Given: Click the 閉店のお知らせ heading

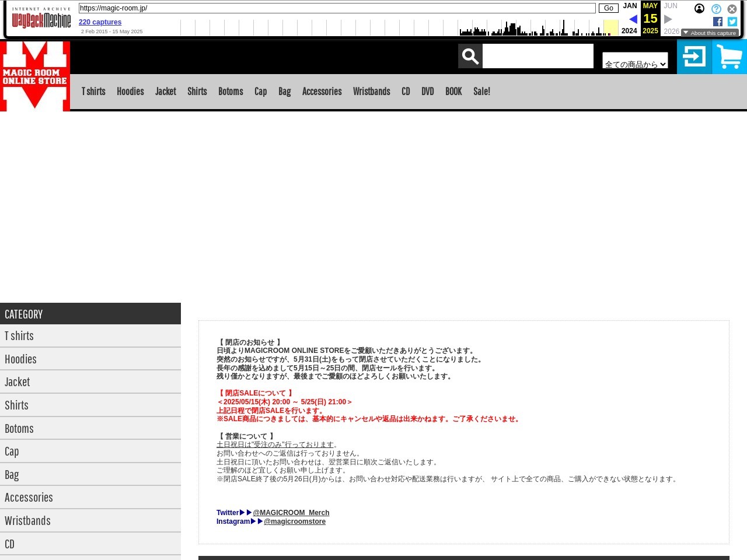Looking at the screenshot, I should [249, 342].
